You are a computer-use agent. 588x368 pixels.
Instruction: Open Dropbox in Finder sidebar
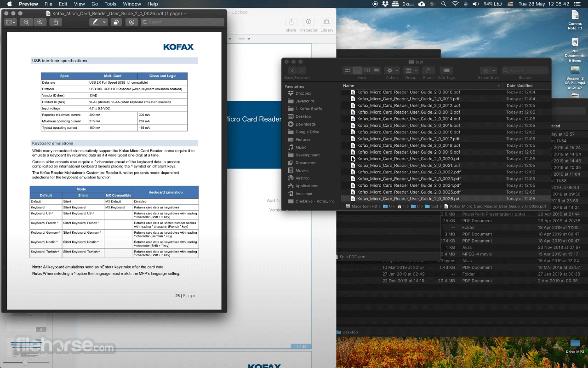[303, 93]
